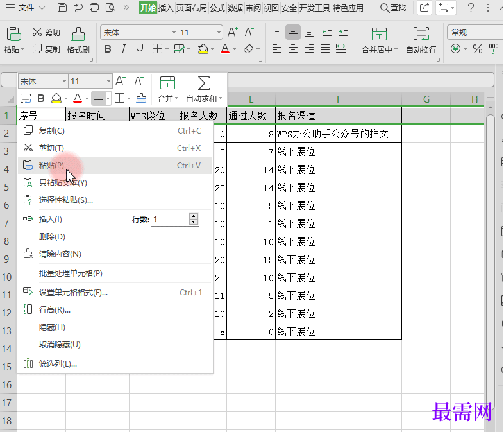Click the ribbon Cut (剪切) scissors icon
The image size is (504, 432).
coord(37,33)
